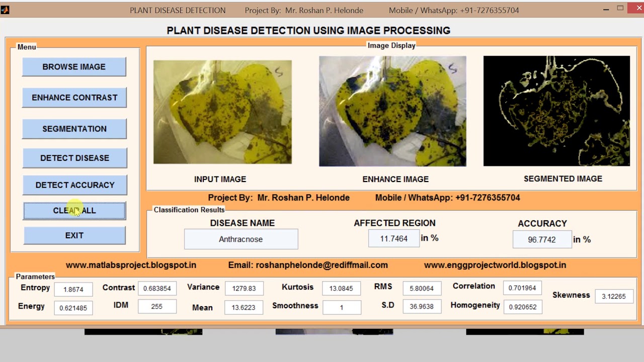Screen dimensions: 644x362
Task: Click the Affected Region value 11.7464
Action: tap(394, 239)
